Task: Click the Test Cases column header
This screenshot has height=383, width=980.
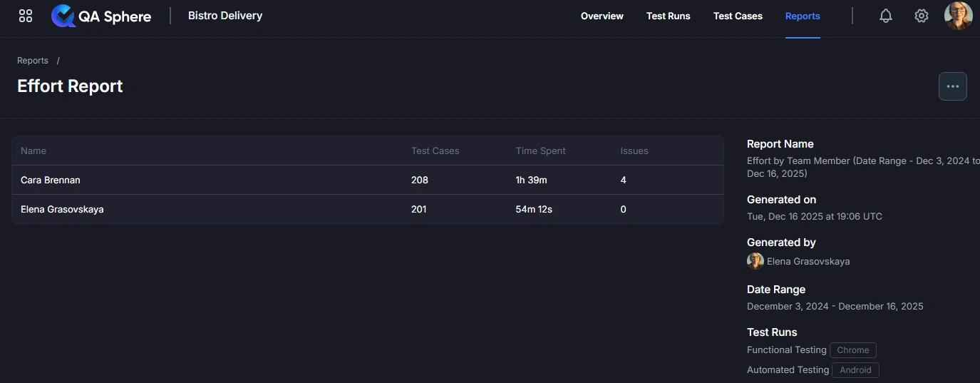Action: click(435, 150)
